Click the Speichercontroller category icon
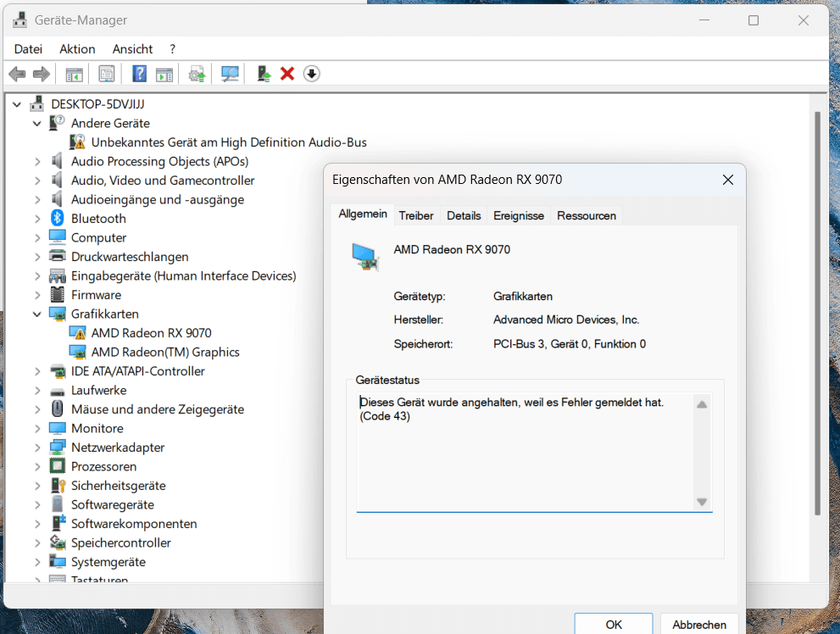The image size is (840, 634). [x=58, y=542]
